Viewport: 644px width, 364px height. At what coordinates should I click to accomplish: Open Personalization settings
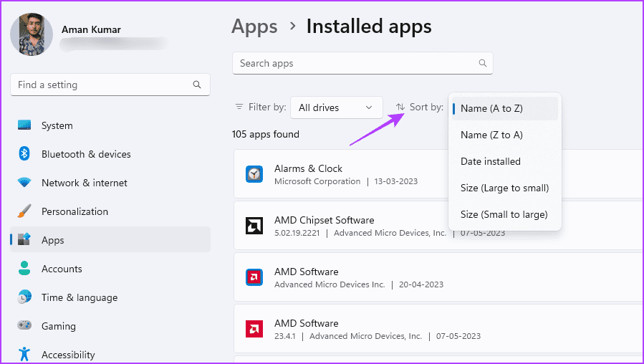coord(110,211)
